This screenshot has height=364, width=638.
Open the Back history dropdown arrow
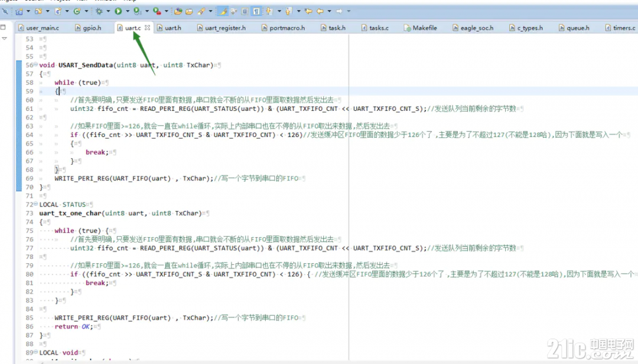point(329,11)
